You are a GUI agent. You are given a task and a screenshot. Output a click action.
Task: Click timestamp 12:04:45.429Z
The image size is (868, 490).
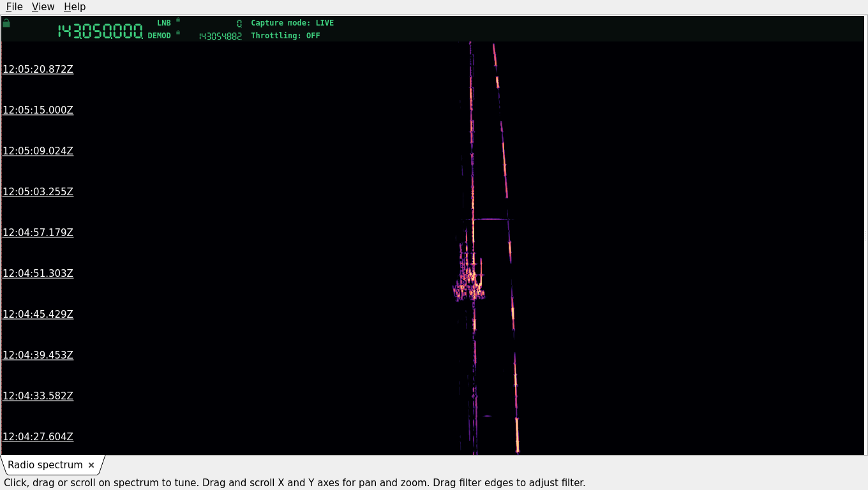(x=38, y=315)
